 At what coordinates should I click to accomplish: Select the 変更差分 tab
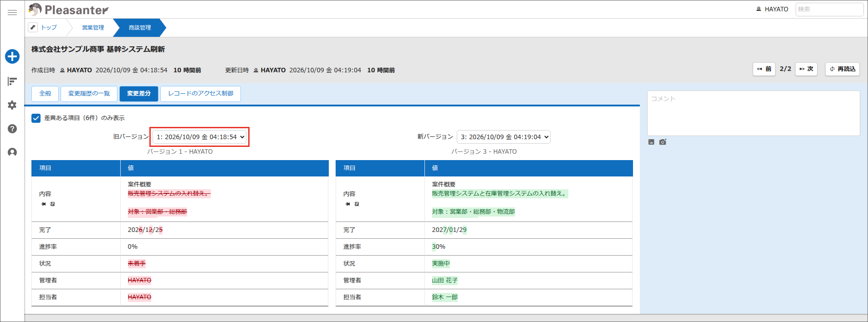[139, 94]
